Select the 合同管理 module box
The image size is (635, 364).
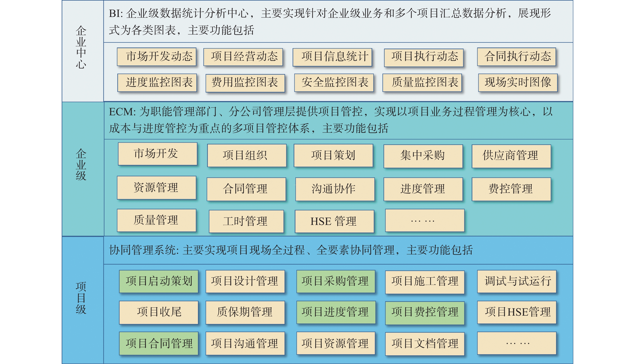[246, 189]
